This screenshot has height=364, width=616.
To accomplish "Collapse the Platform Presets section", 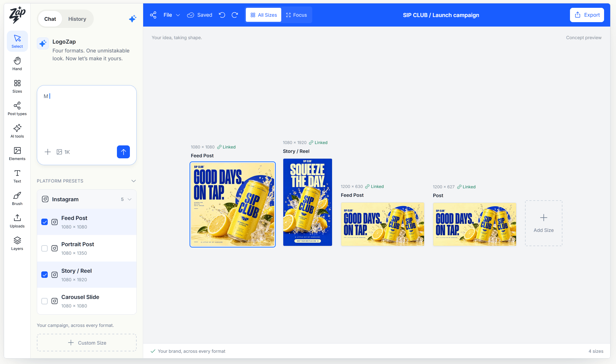I will click(134, 181).
